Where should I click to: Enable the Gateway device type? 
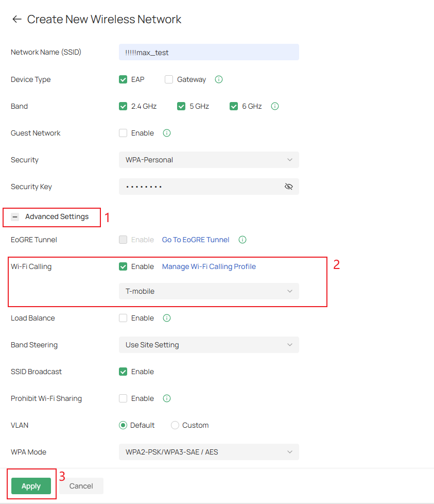pyautogui.click(x=169, y=79)
